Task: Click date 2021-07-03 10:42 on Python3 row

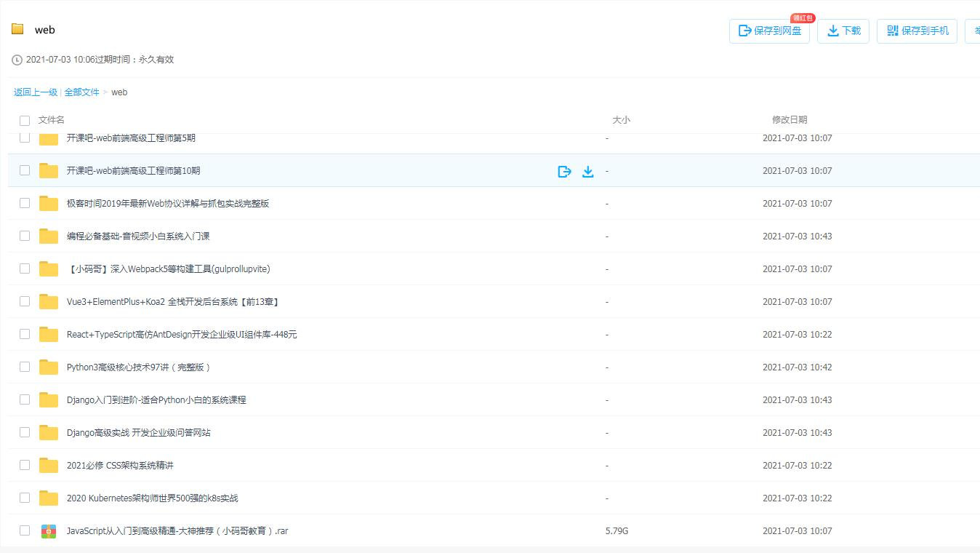Action: [797, 367]
